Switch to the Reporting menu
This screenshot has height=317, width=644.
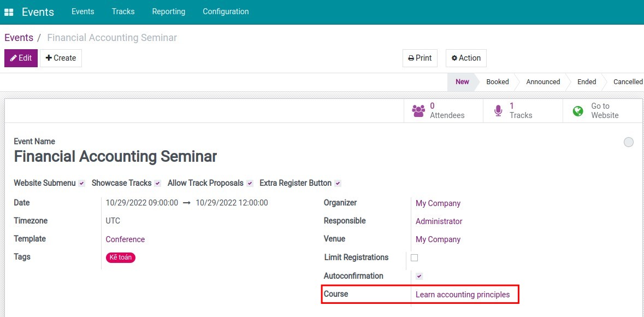pyautogui.click(x=169, y=11)
